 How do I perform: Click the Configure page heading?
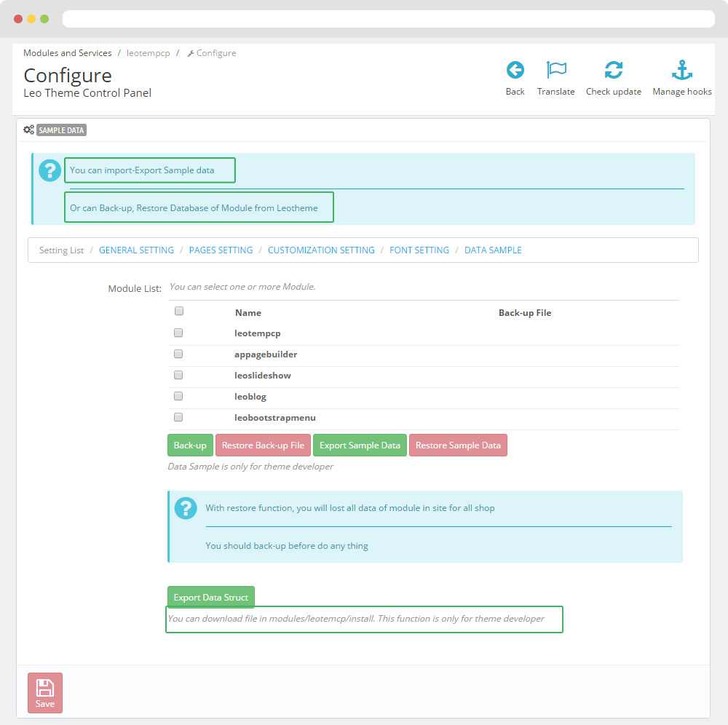tap(68, 76)
